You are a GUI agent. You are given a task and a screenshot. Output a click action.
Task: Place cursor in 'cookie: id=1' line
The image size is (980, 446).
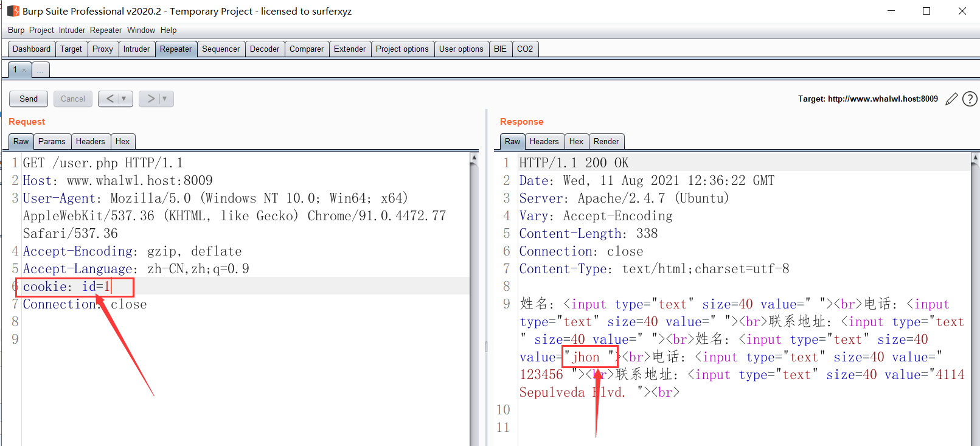click(x=67, y=287)
